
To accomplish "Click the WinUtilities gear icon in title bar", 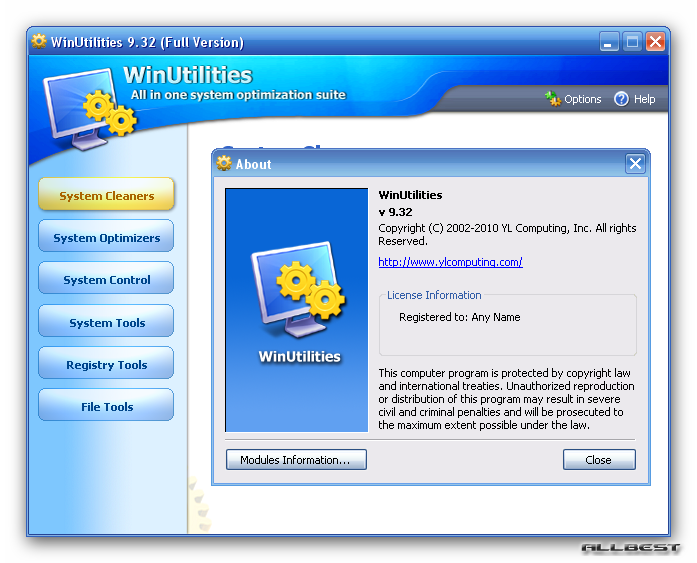I will [39, 41].
